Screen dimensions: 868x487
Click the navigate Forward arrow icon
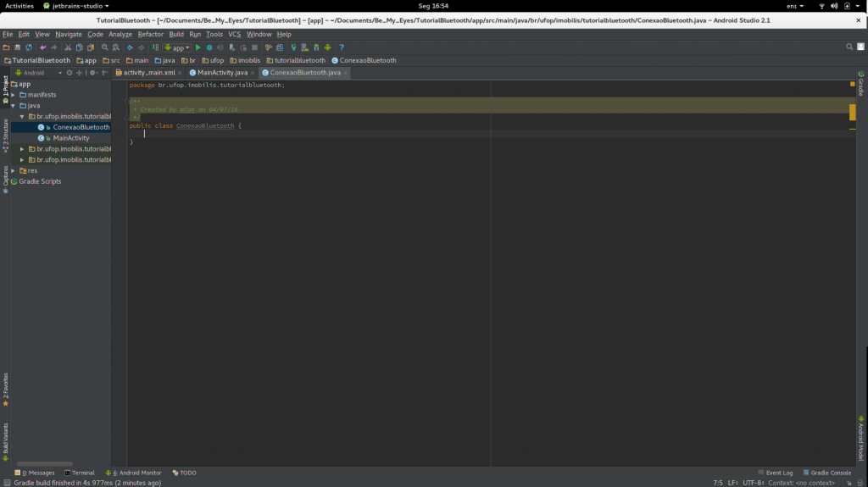[x=142, y=47]
